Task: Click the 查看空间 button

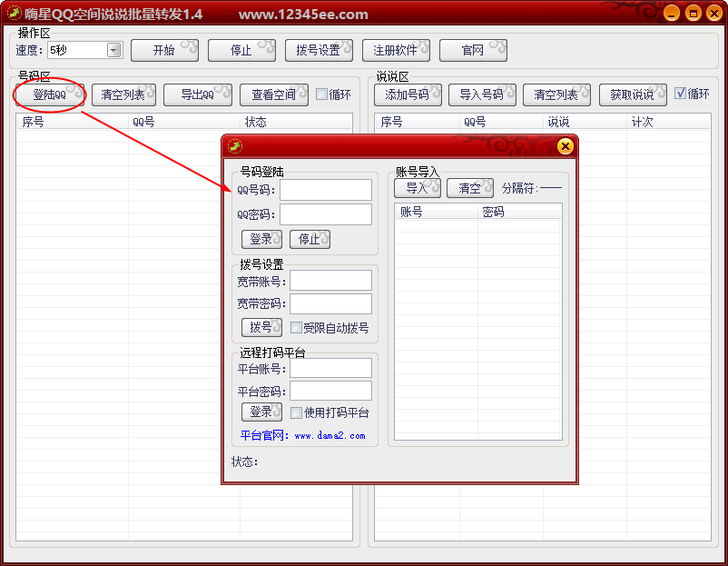Action: (x=274, y=94)
